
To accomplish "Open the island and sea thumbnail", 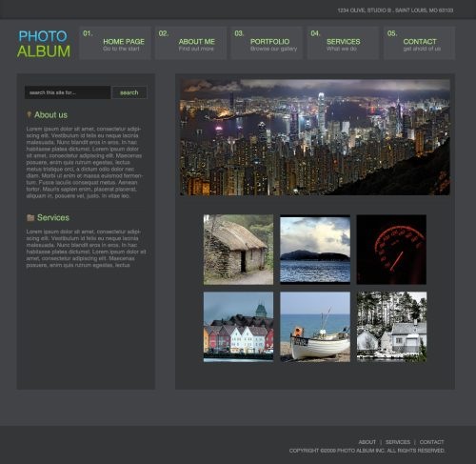I will click(x=315, y=250).
